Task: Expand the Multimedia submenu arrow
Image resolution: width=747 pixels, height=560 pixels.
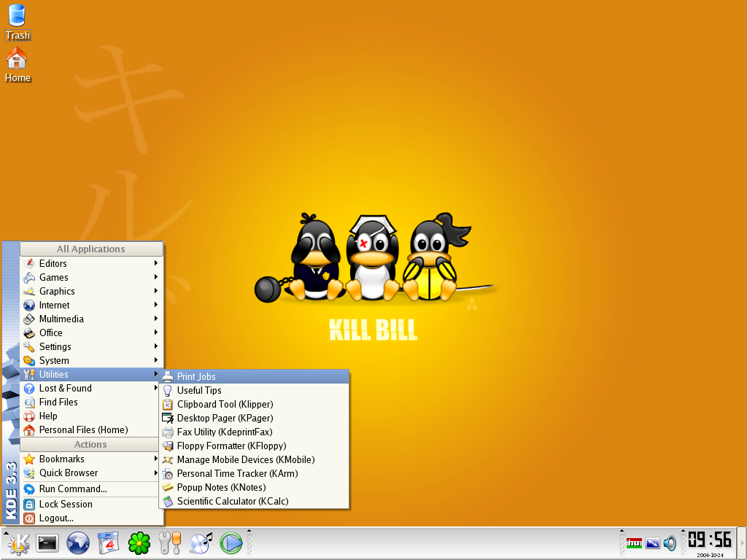Action: 156,318
